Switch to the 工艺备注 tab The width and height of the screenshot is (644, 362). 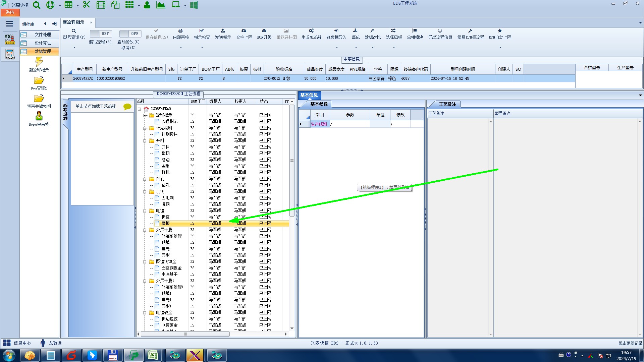(447, 104)
